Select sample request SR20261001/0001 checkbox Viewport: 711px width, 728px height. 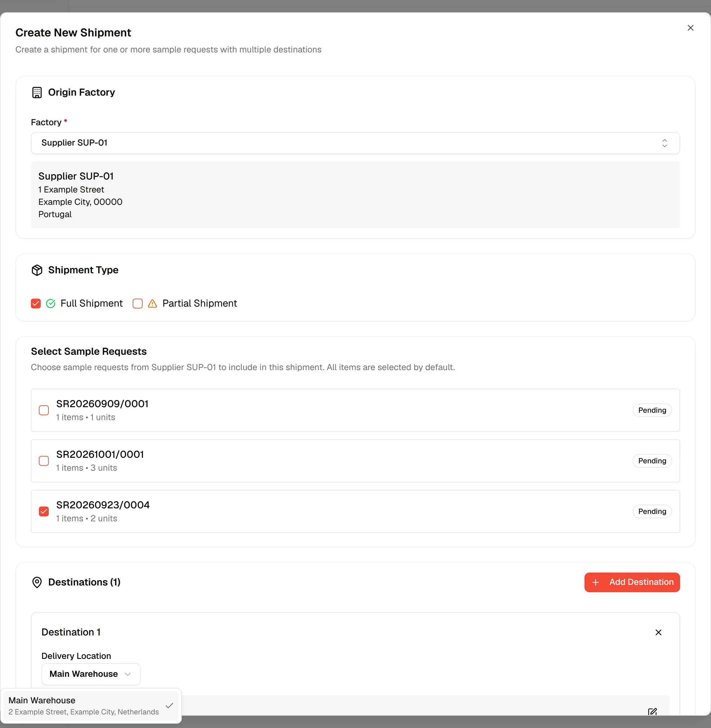coord(44,461)
